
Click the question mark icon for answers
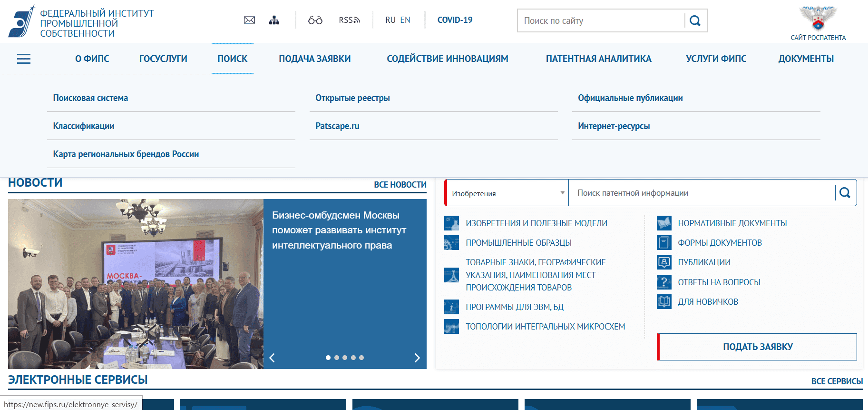[x=664, y=282]
